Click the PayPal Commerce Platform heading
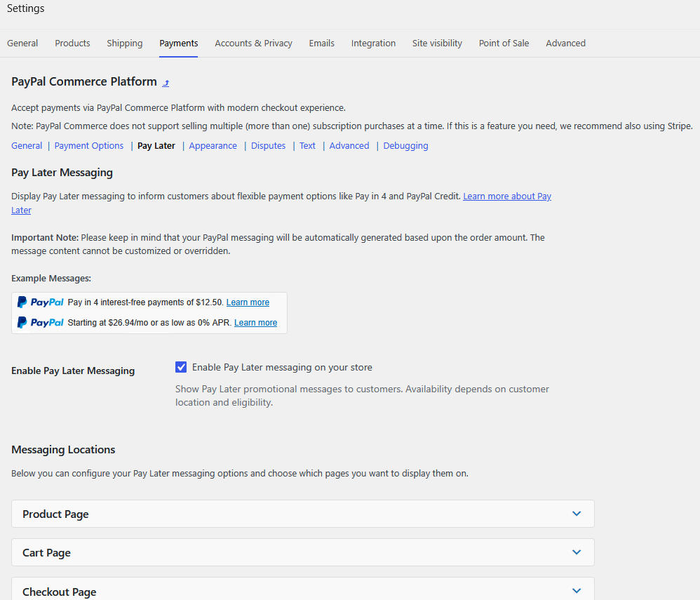Viewport: 700px width, 600px height. [84, 82]
